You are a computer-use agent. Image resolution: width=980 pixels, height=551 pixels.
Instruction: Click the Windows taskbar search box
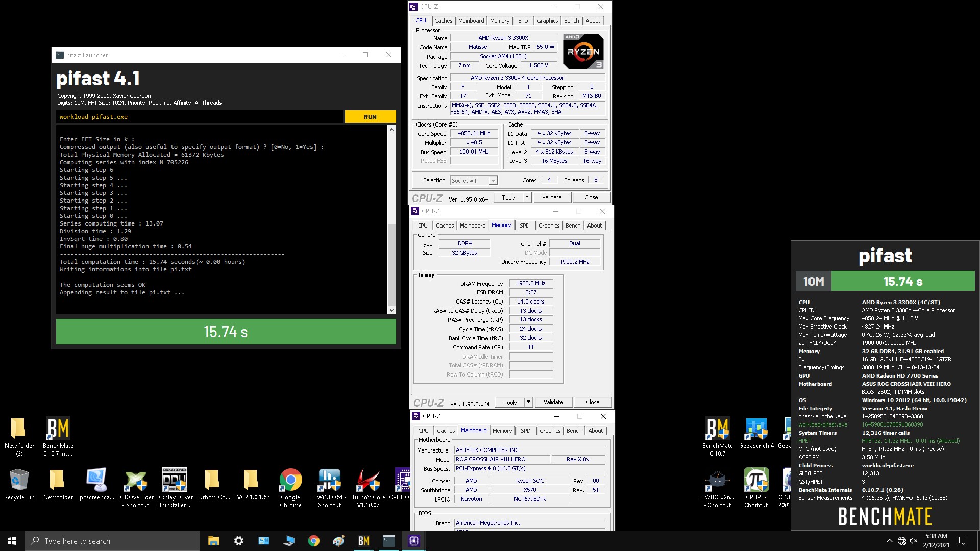pos(112,541)
